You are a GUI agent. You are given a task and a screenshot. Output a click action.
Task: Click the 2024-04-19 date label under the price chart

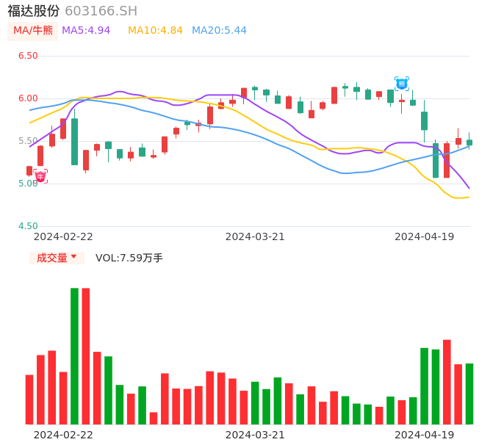point(424,236)
